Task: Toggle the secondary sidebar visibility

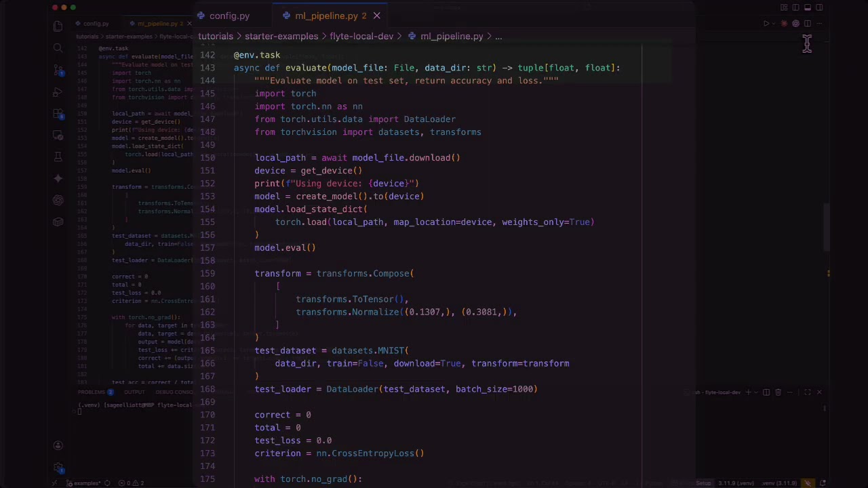Action: point(818,7)
